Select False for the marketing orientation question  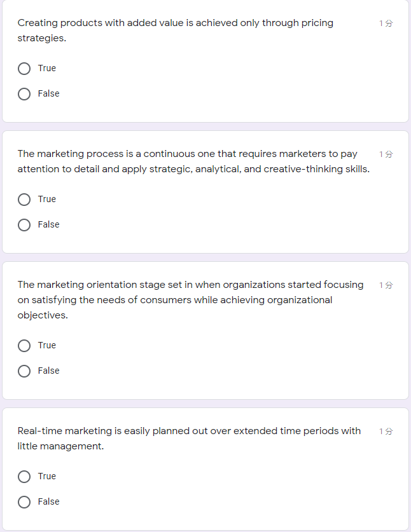24,371
